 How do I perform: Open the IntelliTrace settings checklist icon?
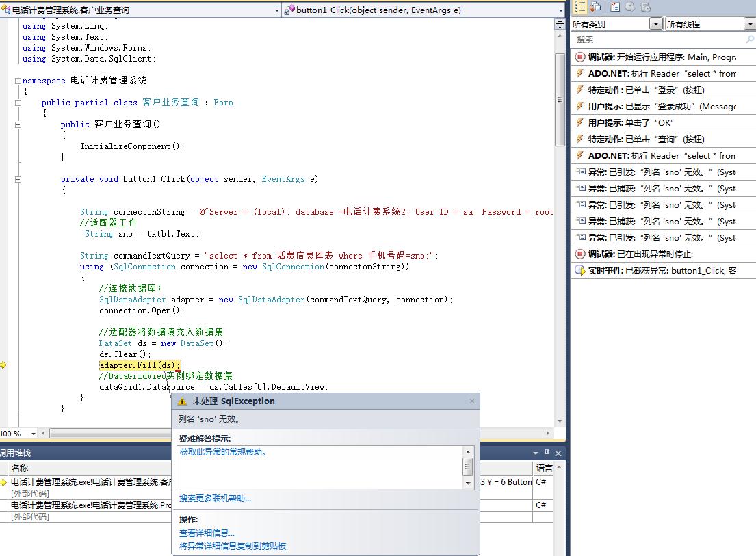615,7
